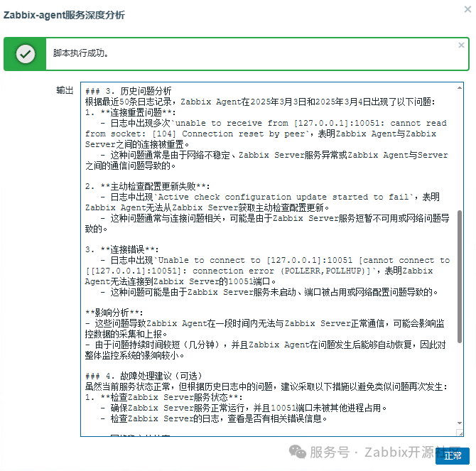This screenshot has height=471, width=476.
Task: Click the green checkmark success icon
Action: point(26,54)
